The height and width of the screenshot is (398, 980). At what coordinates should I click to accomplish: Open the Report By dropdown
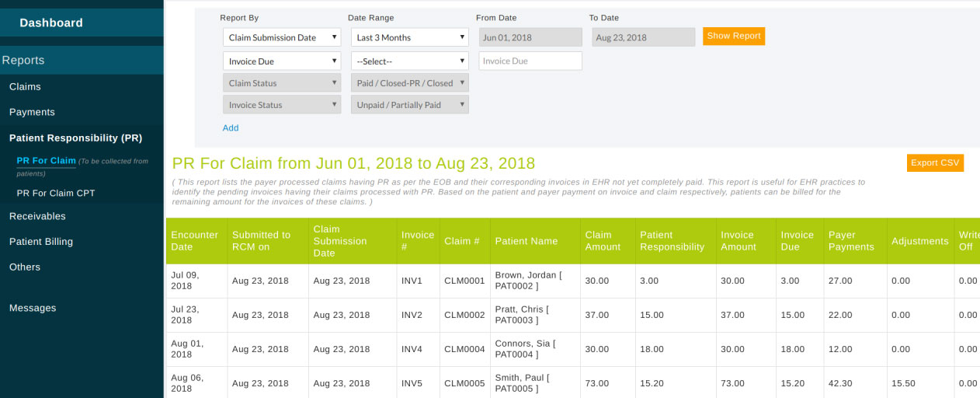tap(281, 37)
